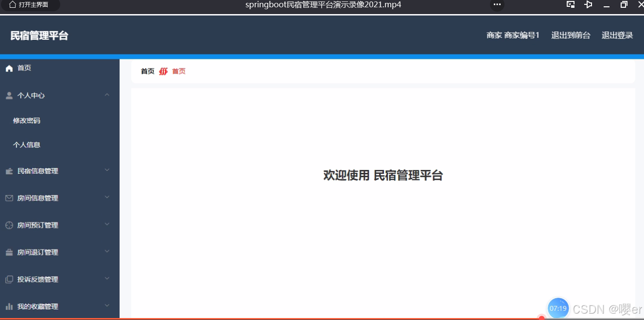This screenshot has height=320, width=644.
Task: Open 房间预订管理 menu label
Action: [x=38, y=225]
